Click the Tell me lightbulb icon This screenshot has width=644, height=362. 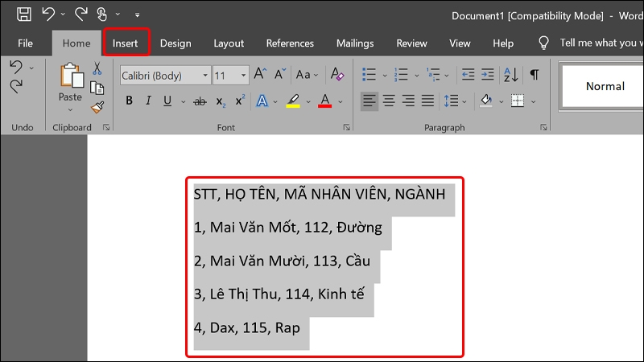[543, 43]
